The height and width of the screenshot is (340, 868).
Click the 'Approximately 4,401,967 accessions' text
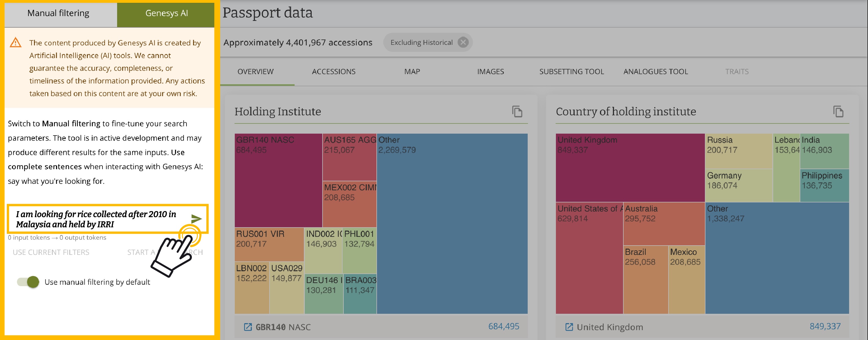297,42
